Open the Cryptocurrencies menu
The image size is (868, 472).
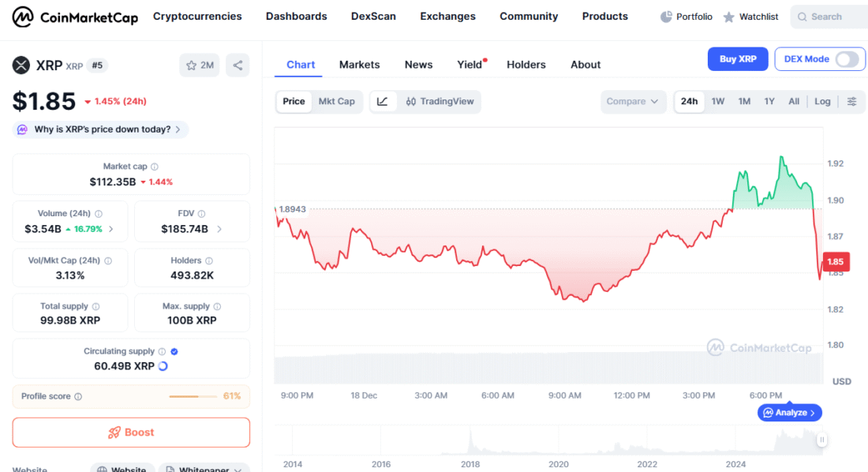click(x=197, y=17)
